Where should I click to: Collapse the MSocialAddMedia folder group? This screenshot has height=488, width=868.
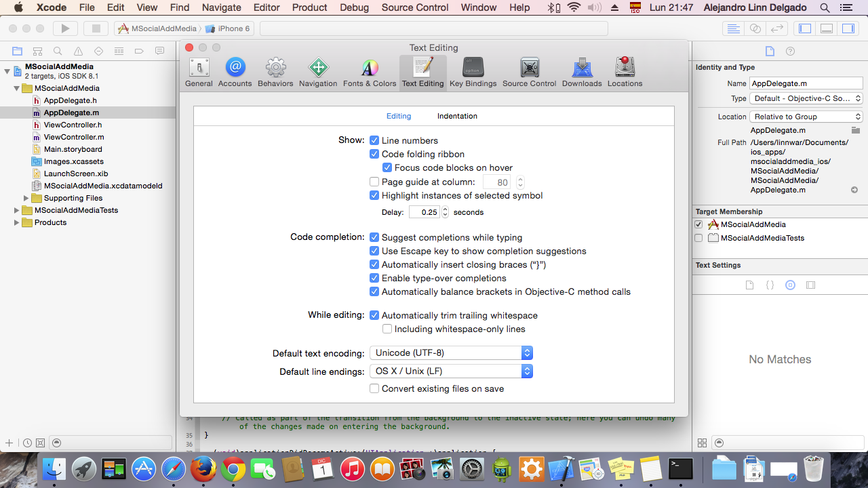tap(17, 88)
